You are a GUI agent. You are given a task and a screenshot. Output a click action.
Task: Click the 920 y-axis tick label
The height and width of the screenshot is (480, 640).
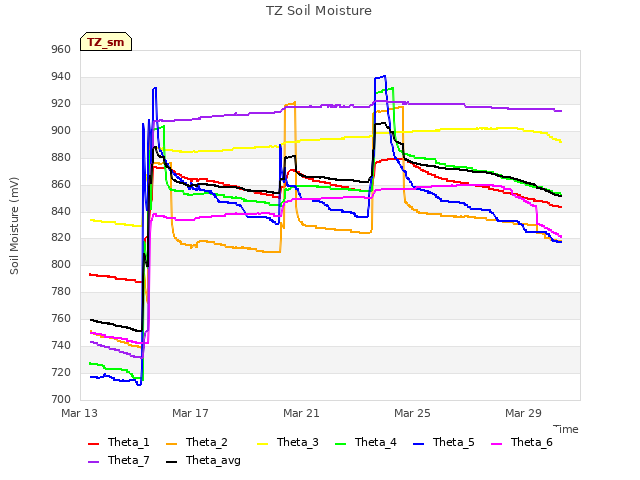point(61,104)
